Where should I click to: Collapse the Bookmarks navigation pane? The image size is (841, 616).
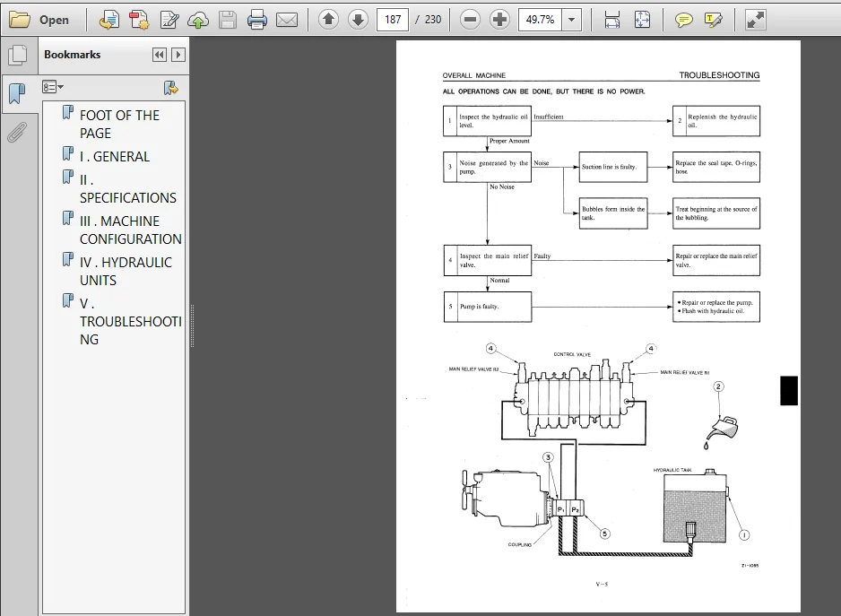point(160,55)
